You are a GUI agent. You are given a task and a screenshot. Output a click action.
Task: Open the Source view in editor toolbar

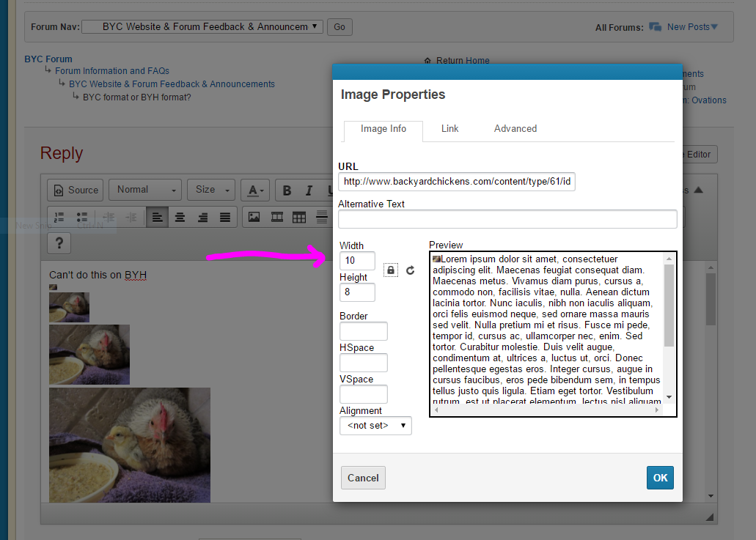(x=76, y=190)
